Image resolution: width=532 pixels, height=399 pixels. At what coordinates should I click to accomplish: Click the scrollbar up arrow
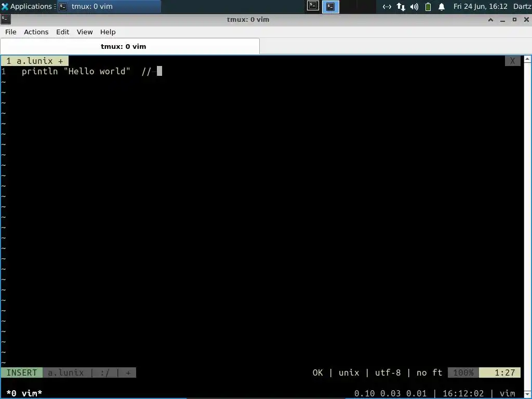coord(528,59)
